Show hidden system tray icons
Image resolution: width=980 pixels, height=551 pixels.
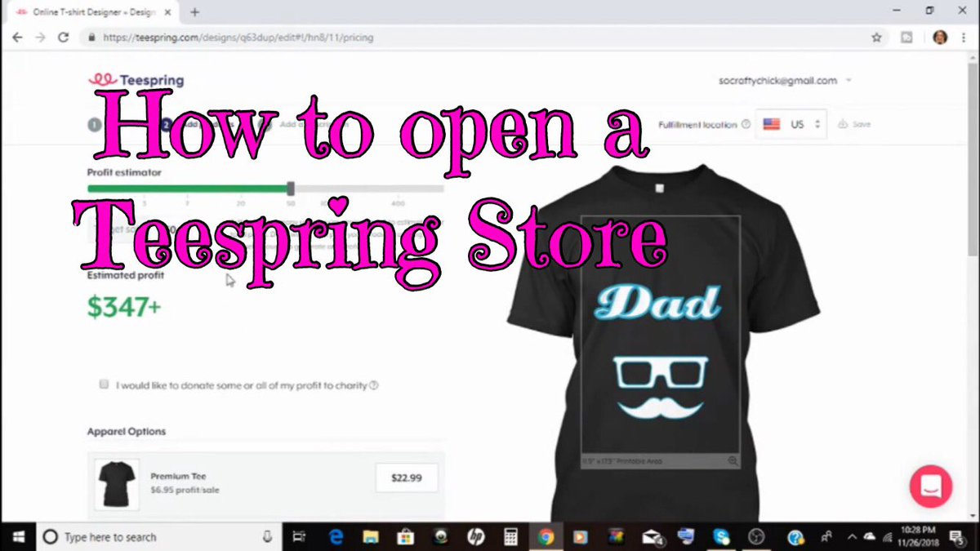853,536
